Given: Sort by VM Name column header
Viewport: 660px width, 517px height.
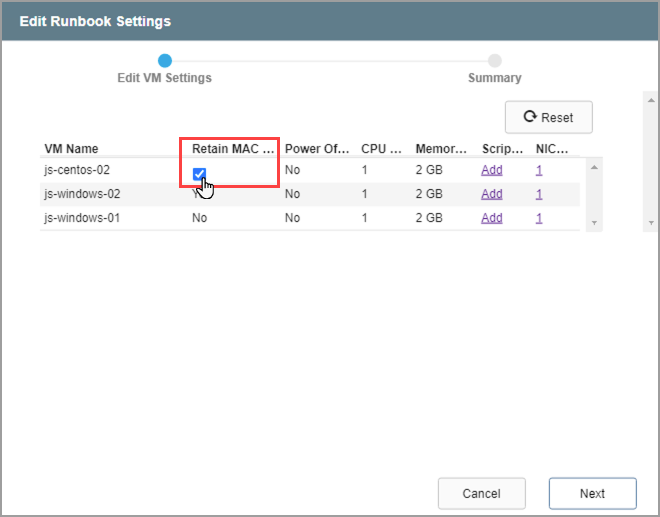Looking at the screenshot, I should [x=72, y=149].
